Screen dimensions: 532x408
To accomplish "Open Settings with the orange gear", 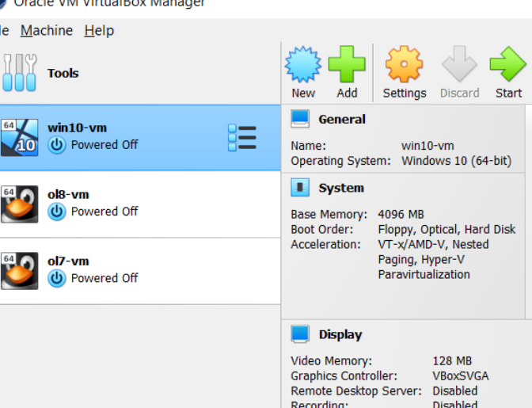I will click(404, 64).
